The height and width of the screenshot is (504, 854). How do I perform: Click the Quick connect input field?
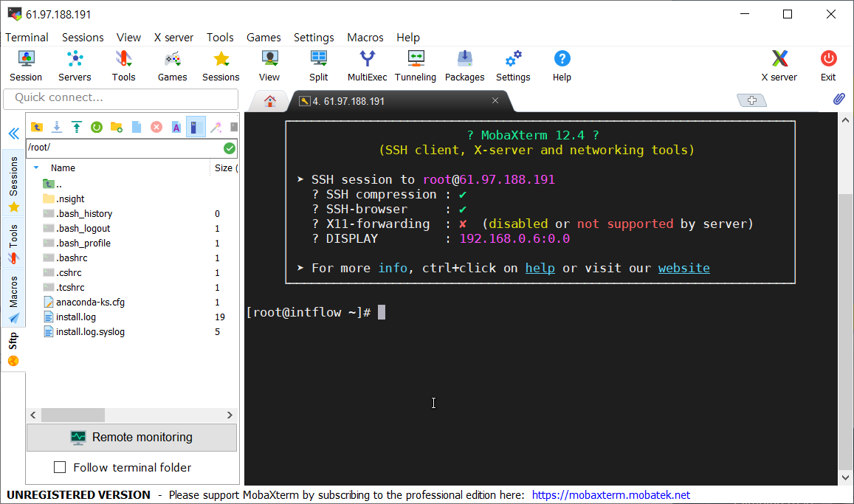(121, 98)
